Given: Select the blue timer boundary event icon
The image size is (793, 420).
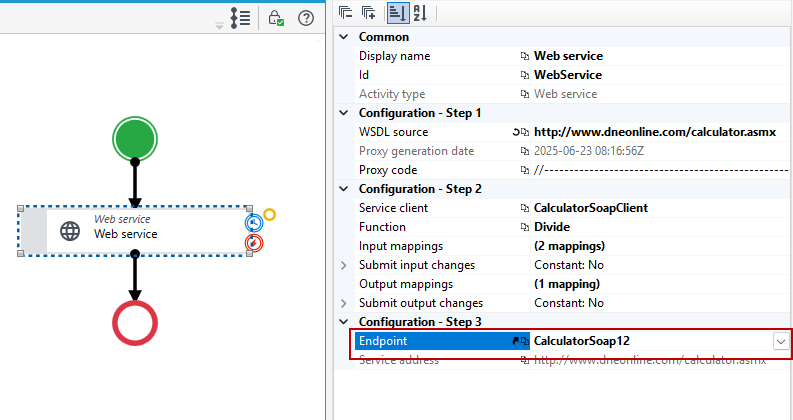Looking at the screenshot, I should tap(254, 223).
